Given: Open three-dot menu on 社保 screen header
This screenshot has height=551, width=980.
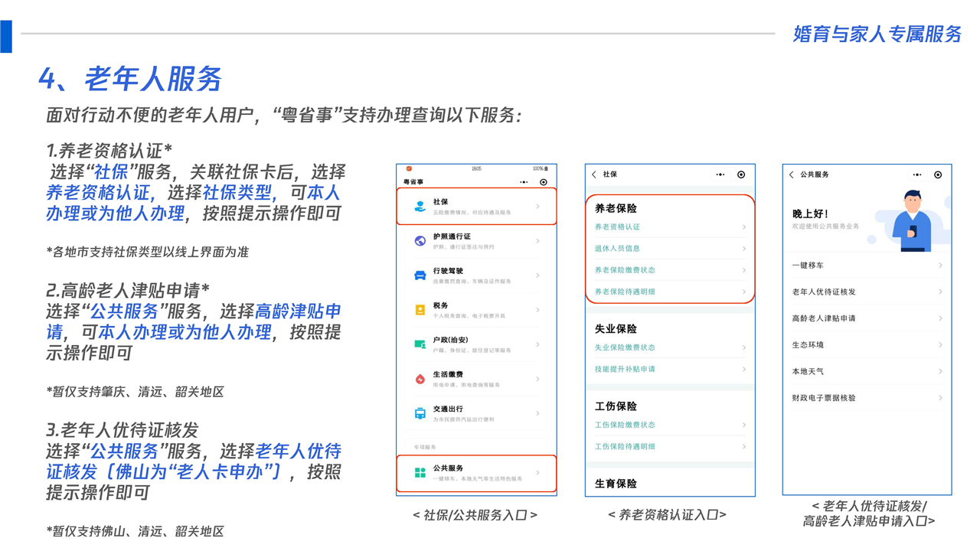Looking at the screenshot, I should pos(720,174).
